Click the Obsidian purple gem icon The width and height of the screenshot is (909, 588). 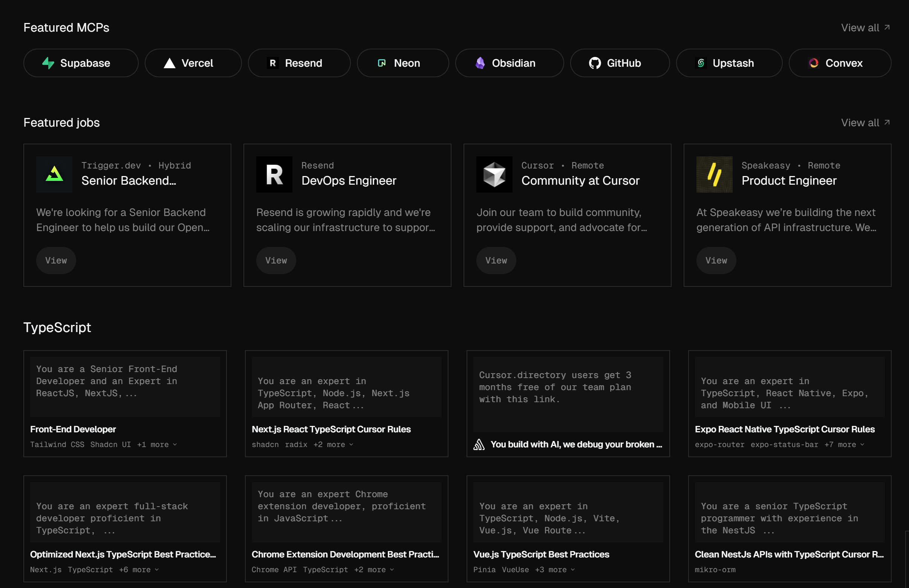click(480, 63)
